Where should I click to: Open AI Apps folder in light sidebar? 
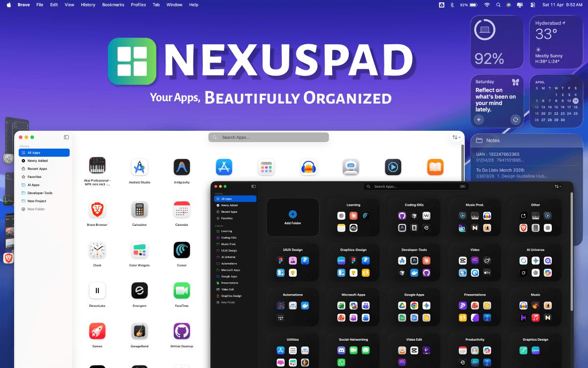point(44,185)
